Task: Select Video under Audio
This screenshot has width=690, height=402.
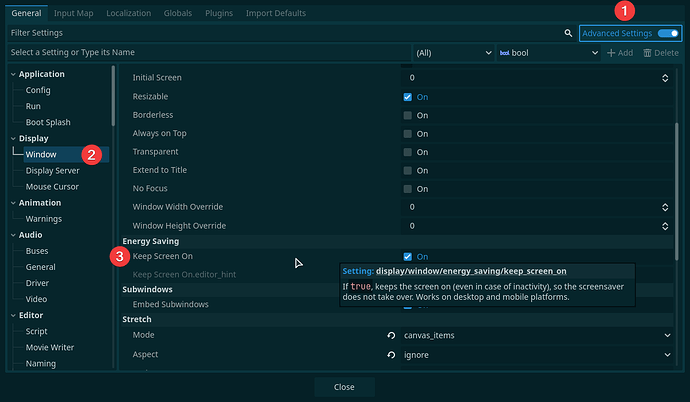Action: 36,299
